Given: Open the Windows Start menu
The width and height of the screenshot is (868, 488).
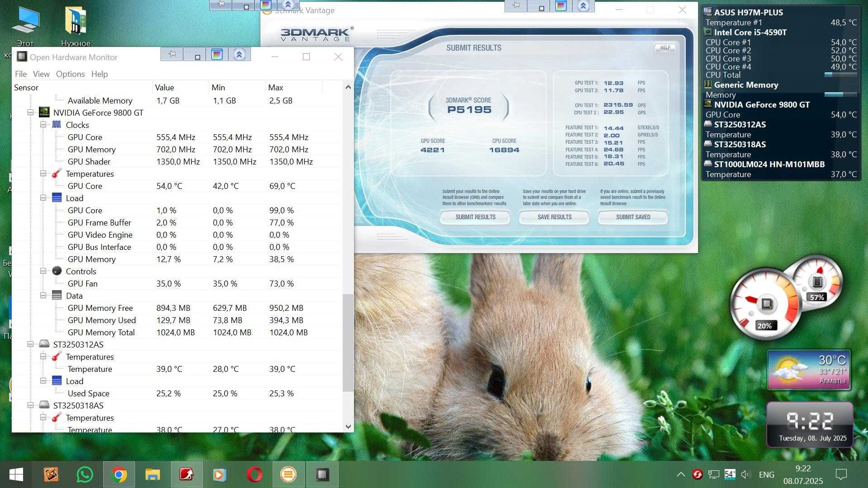Looking at the screenshot, I should (16, 474).
